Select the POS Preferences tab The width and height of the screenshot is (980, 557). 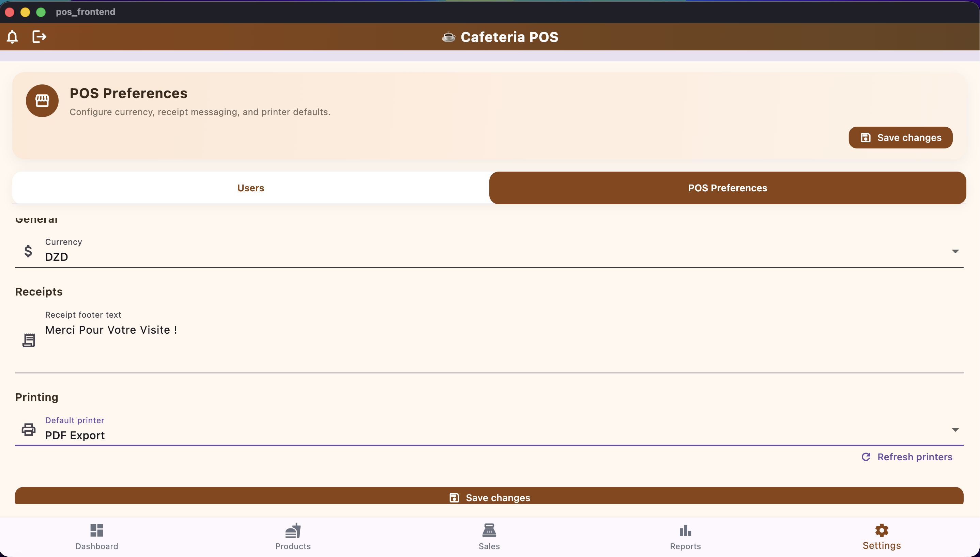(x=728, y=188)
